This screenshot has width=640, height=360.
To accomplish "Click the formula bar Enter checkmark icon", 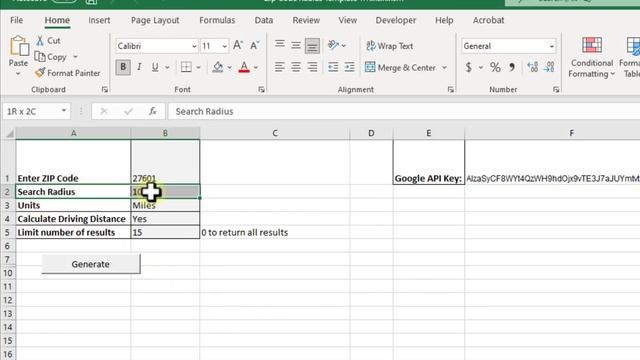I will (129, 111).
